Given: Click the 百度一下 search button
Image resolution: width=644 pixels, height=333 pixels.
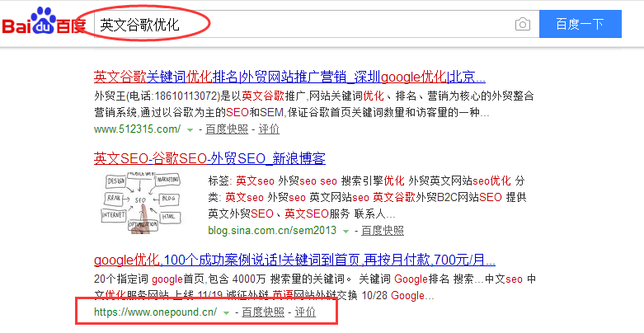Looking at the screenshot, I should pyautogui.click(x=580, y=24).
